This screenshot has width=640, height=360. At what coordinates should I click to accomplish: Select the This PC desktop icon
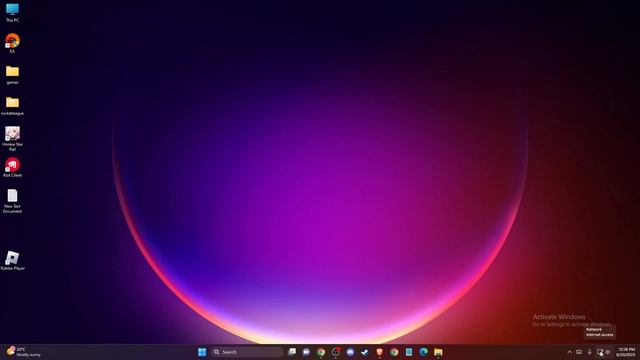12,12
